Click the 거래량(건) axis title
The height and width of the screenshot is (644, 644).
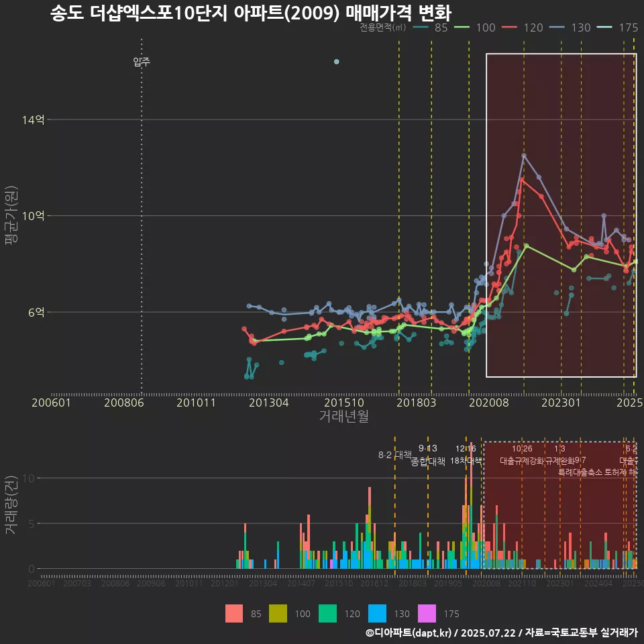[11, 504]
